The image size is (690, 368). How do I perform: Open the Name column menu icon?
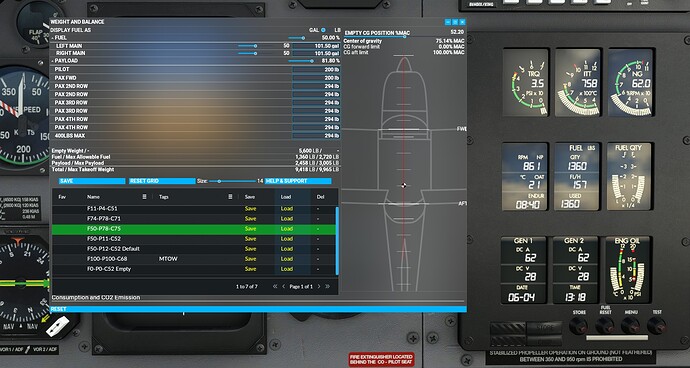pos(144,197)
